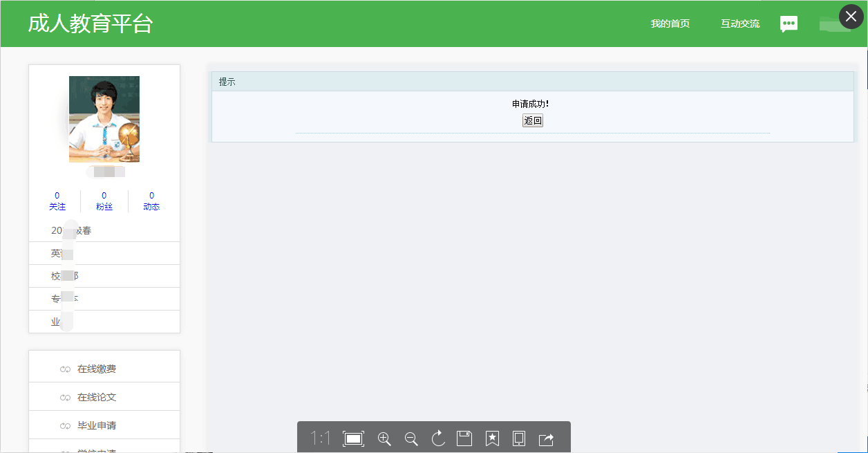This screenshot has height=453, width=868.
Task: Select 毕业申请 in the sidebar
Action: (x=96, y=426)
